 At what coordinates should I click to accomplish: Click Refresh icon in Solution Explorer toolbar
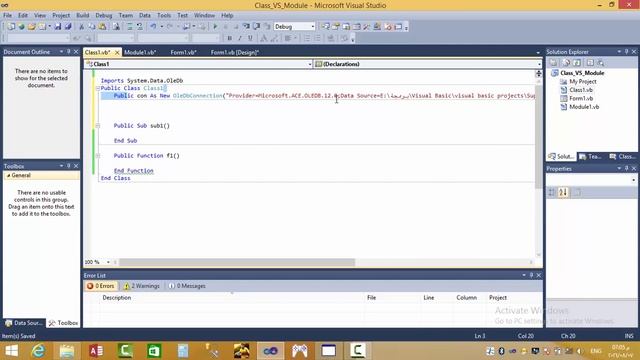[x=577, y=63]
